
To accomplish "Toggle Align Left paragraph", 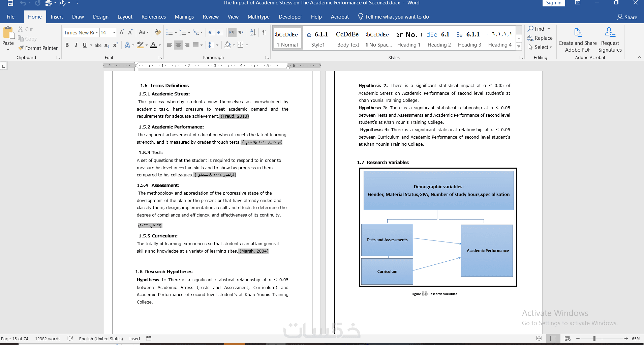I will coord(170,45).
